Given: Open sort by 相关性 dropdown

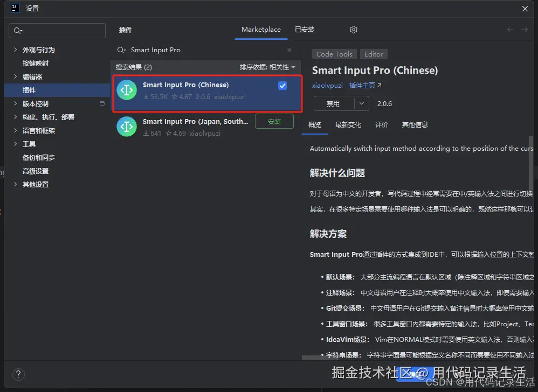Looking at the screenshot, I should 267,67.
